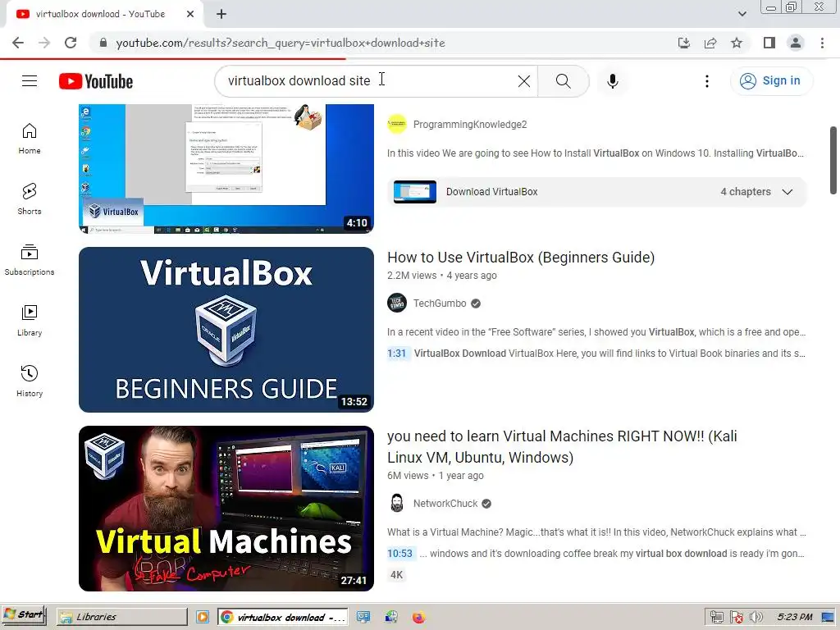Click the URL in the address bar

point(281,43)
